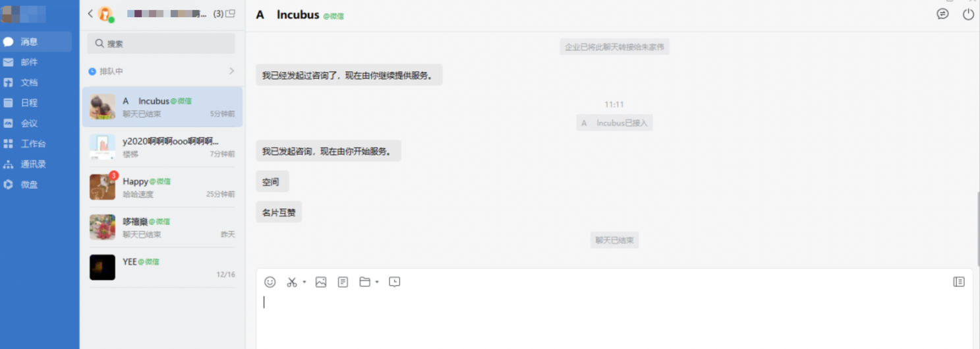Click the chat window vertical scrollbar
The width and height of the screenshot is (980, 349).
(977, 228)
